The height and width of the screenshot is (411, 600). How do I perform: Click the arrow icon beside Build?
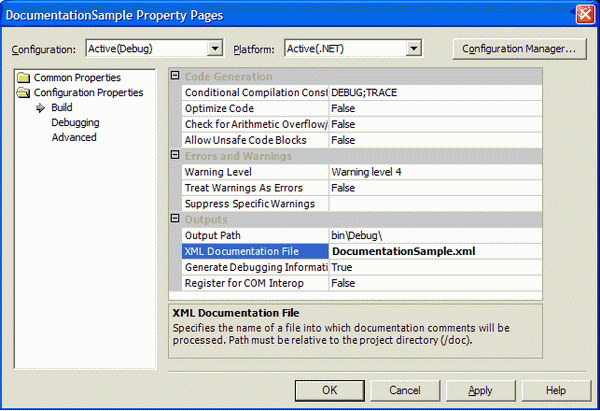pos(42,108)
